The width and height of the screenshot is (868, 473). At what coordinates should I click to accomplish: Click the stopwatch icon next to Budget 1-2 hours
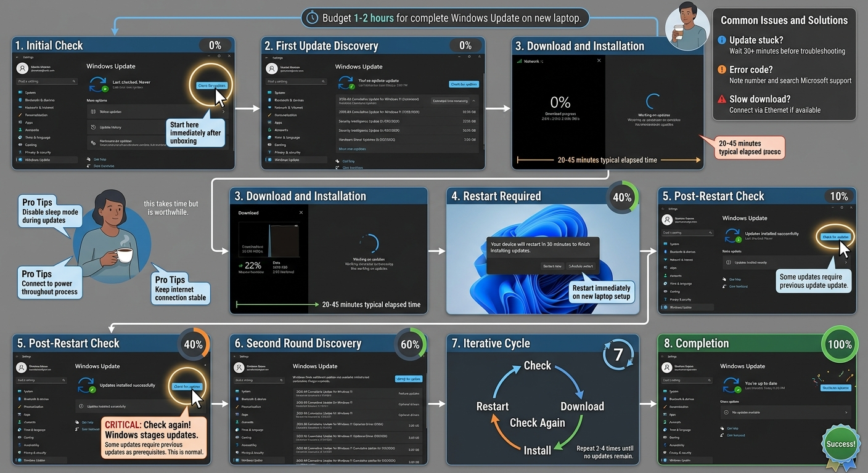coord(313,17)
